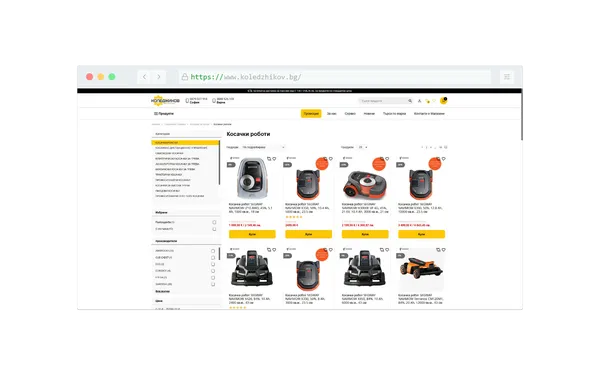This screenshot has height=375, width=600.
Task: Click the hamburger icon next to Продукти
Action: pos(156,114)
